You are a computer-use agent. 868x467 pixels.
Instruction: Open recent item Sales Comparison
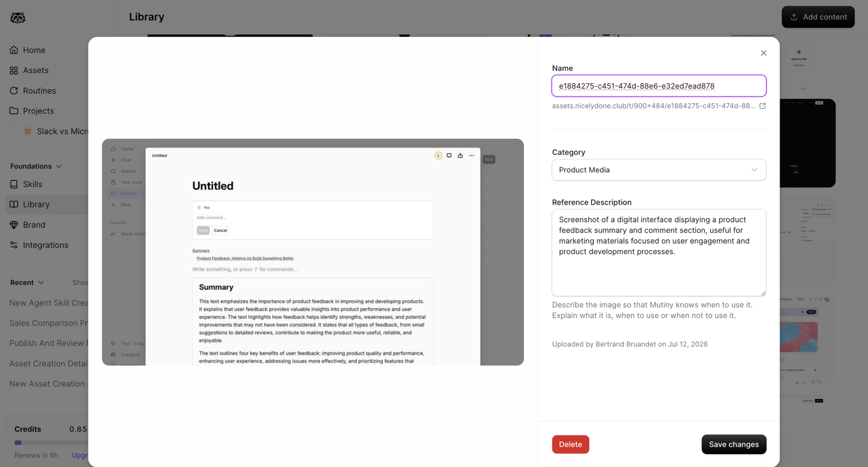[x=49, y=323]
